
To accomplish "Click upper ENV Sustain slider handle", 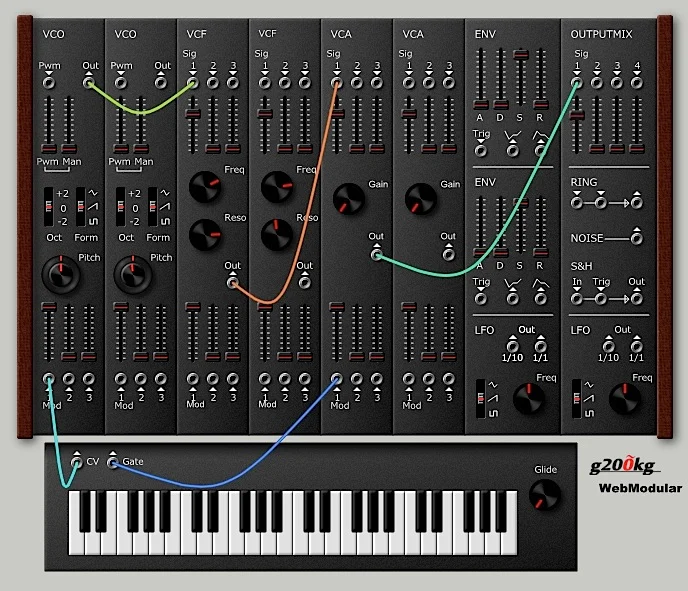I will (521, 55).
